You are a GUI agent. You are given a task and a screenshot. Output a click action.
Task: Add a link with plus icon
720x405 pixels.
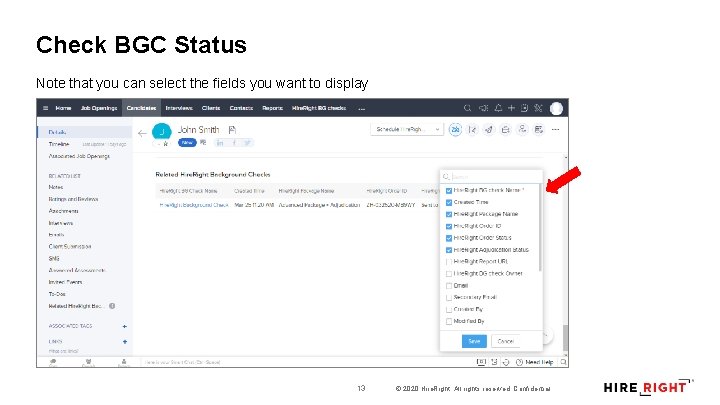(124, 342)
